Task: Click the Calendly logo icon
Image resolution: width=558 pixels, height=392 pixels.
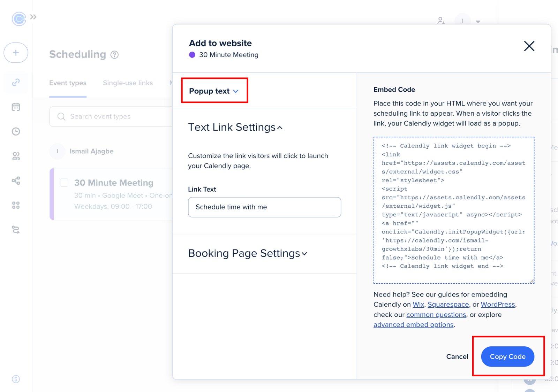Action: pyautogui.click(x=19, y=19)
